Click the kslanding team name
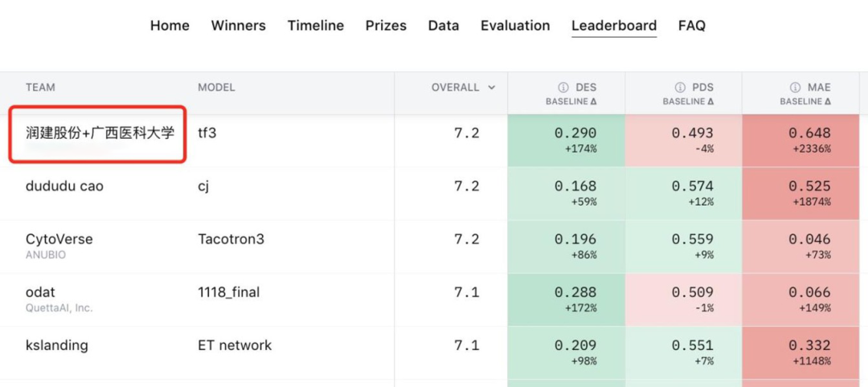This screenshot has height=387, width=868. point(56,345)
